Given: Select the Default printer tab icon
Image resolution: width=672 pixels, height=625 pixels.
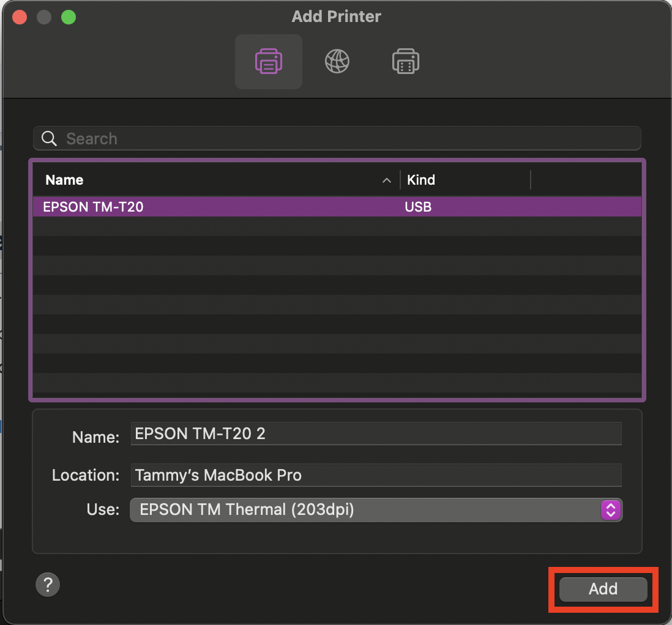Looking at the screenshot, I should pos(269,62).
